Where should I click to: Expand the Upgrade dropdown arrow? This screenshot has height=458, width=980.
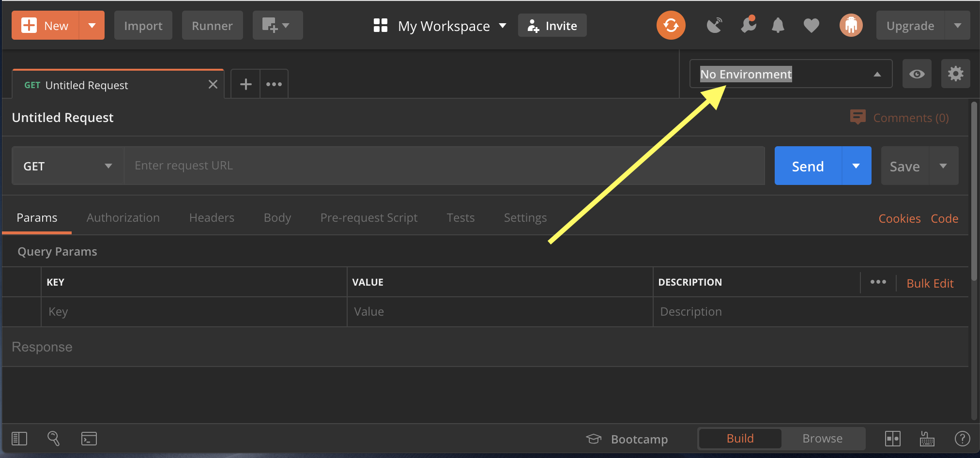(x=957, y=25)
